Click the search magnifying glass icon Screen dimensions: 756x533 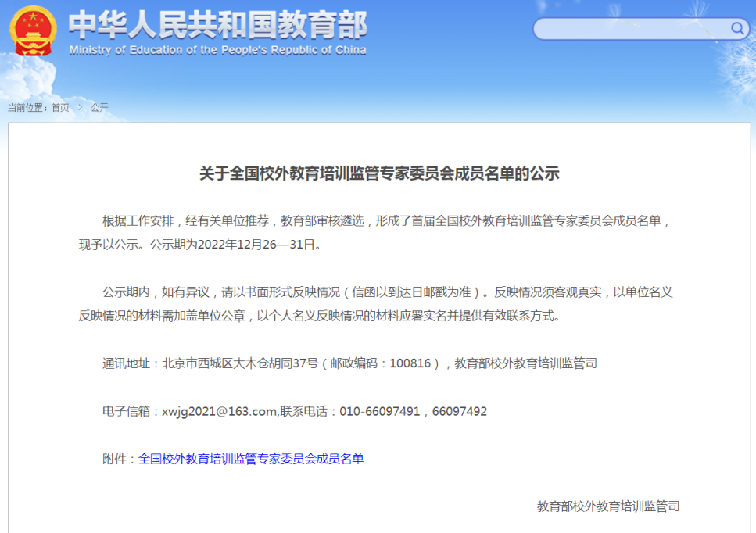point(737,29)
